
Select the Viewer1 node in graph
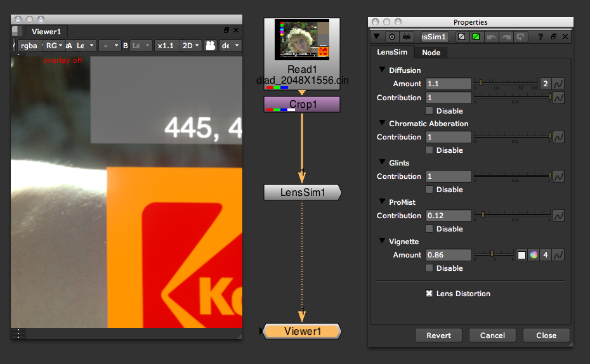pyautogui.click(x=303, y=331)
